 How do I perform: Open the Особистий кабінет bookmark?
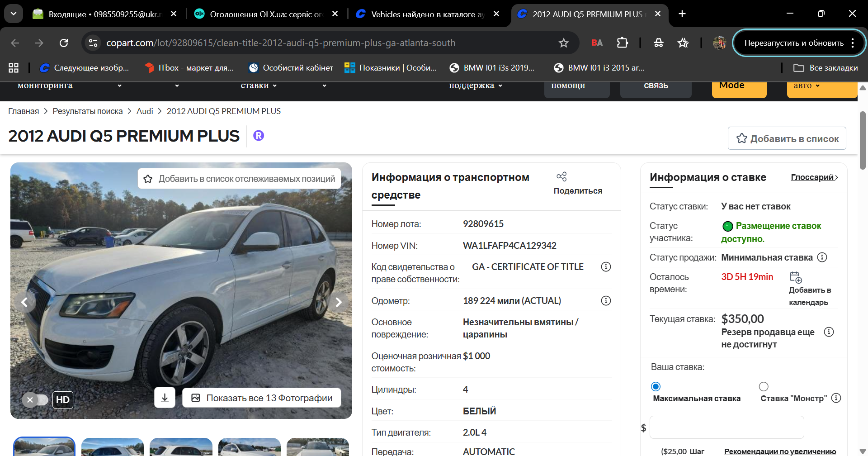[x=291, y=68]
